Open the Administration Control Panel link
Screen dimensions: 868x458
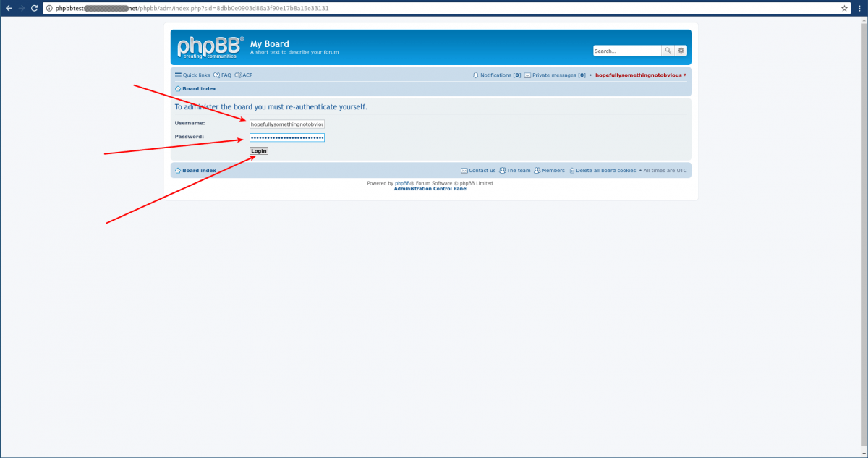coord(430,189)
